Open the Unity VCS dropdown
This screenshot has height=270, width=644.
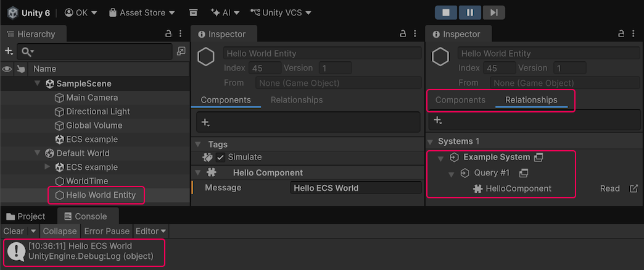(281, 13)
